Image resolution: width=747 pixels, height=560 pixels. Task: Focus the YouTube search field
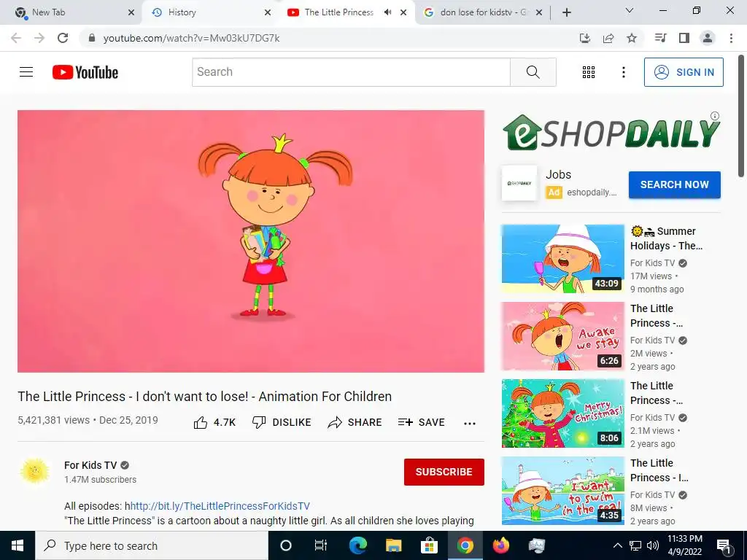point(351,72)
